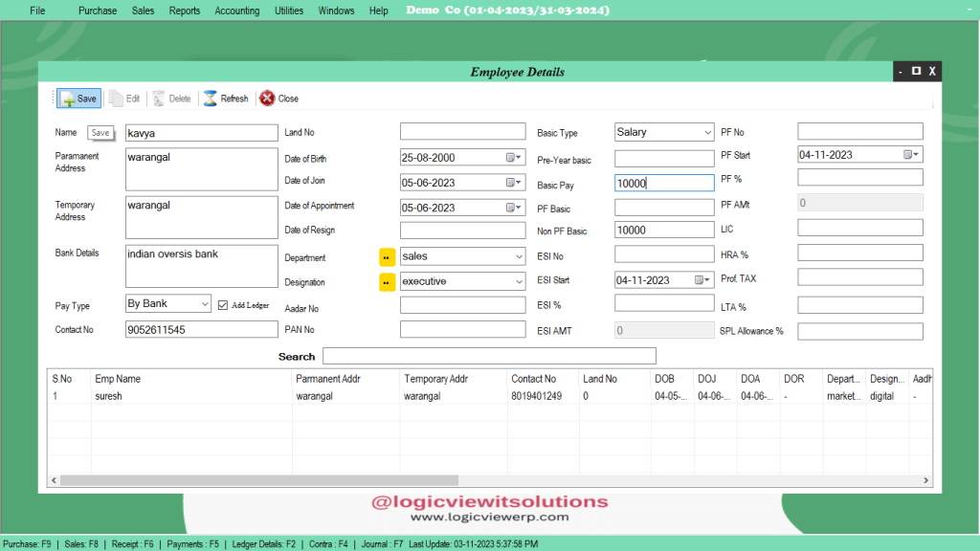Viewport: 980px width, 551px height.
Task: Open the Basic Type dropdown showing Salary
Action: pos(707,132)
